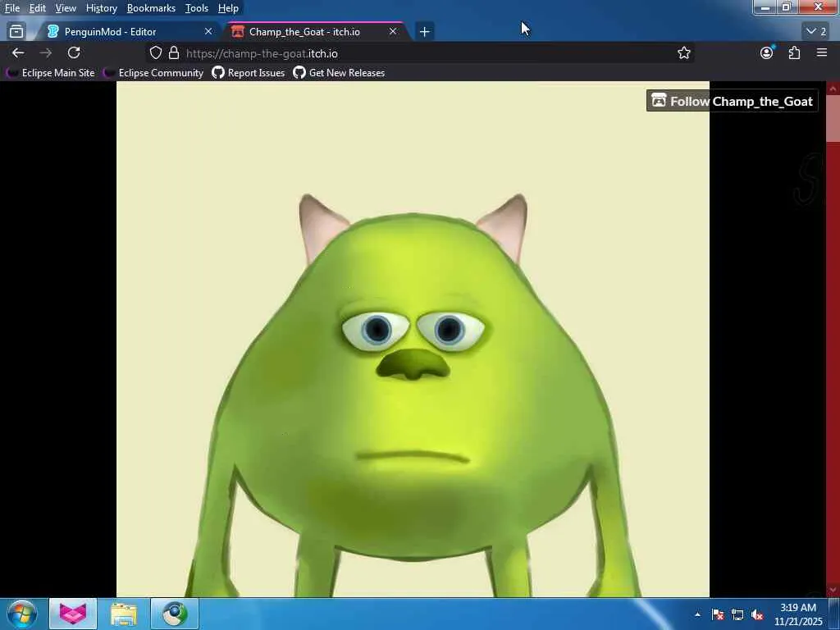
Task: Open the Bookmarks menu
Action: pyautogui.click(x=151, y=8)
